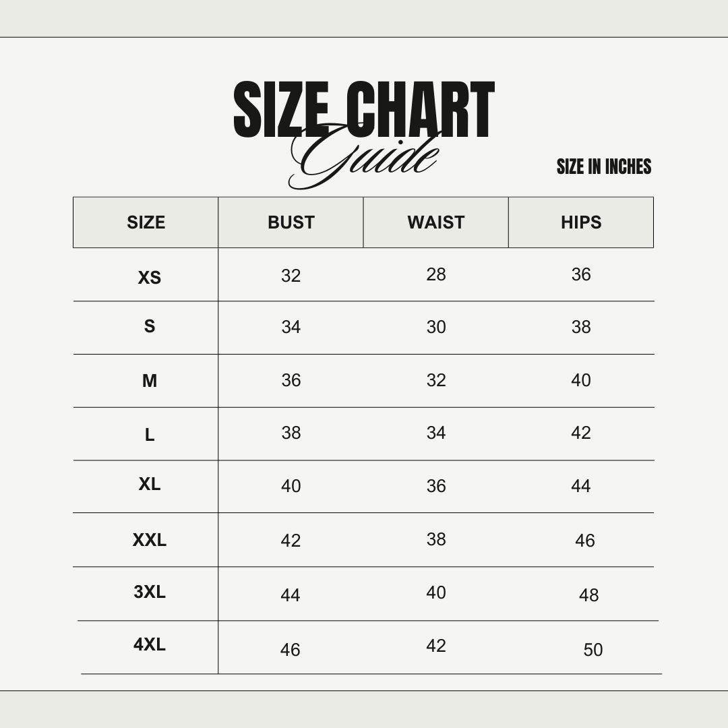Click the XS size row label

pos(150,278)
